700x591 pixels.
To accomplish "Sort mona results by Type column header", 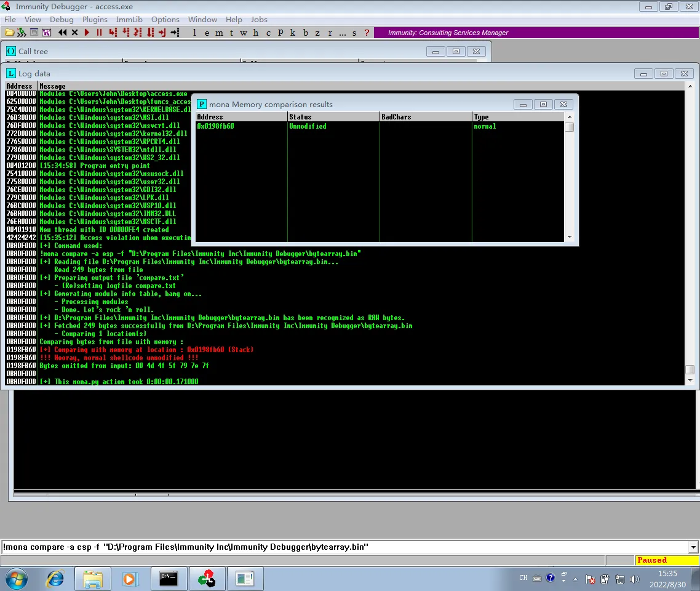I will point(519,117).
